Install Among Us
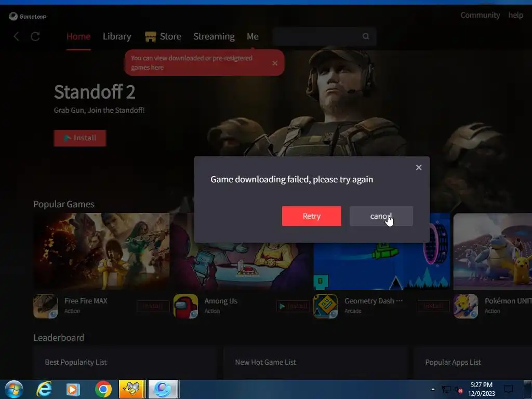This screenshot has height=399, width=532. click(293, 307)
